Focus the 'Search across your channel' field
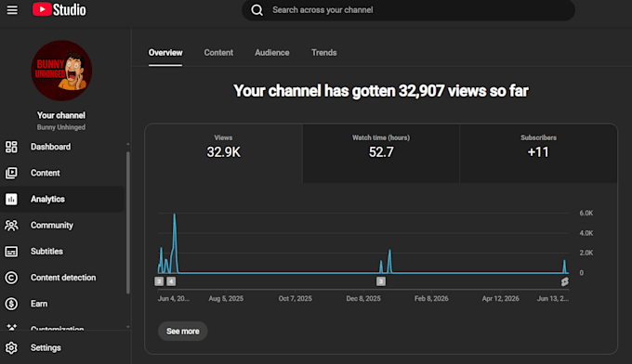The width and height of the screenshot is (632, 364). pos(408,10)
